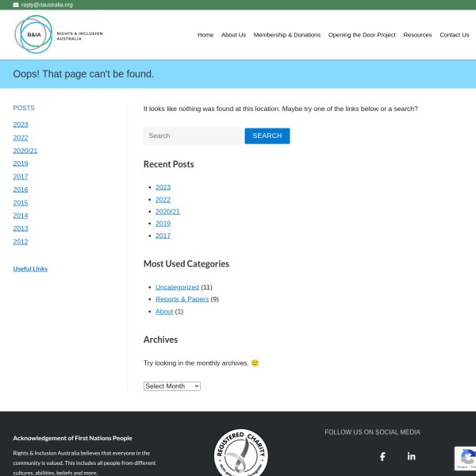This screenshot has width=476, height=476.
Task: Open the Facebook social media icon
Action: point(382,456)
